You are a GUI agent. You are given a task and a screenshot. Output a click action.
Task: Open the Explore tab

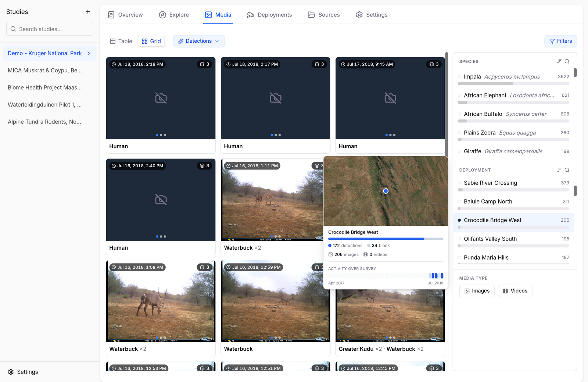click(174, 15)
